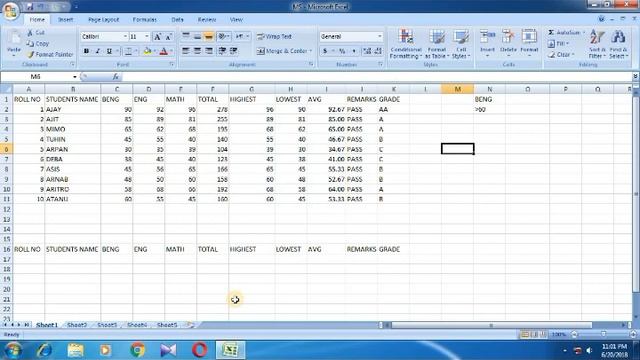
Task: Open the Formulas tab
Action: point(144,20)
